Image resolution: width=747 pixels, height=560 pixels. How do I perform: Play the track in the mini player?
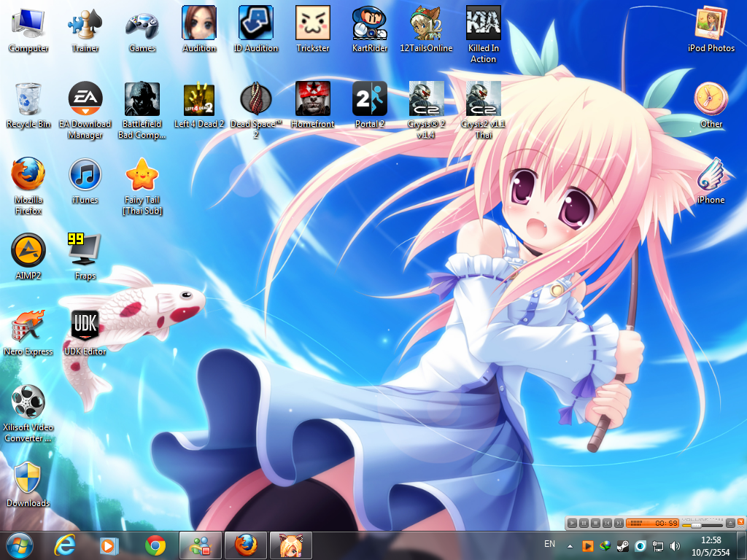click(572, 523)
